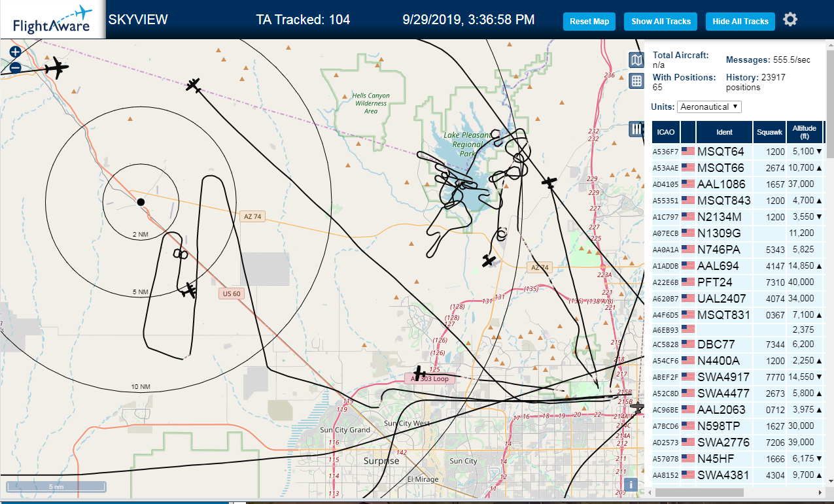Select the N4400A row
Image resolution: width=834 pixels, height=504 pixels.
(x=738, y=360)
